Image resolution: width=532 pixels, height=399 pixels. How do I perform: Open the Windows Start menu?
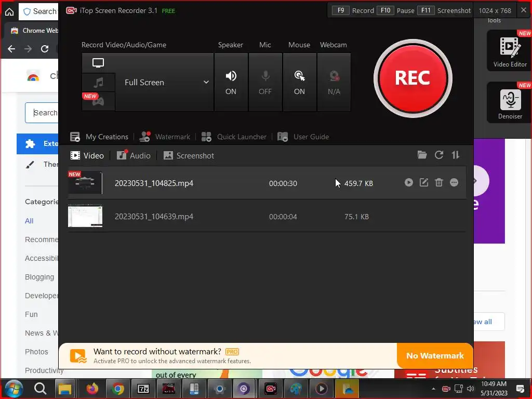[14, 389]
